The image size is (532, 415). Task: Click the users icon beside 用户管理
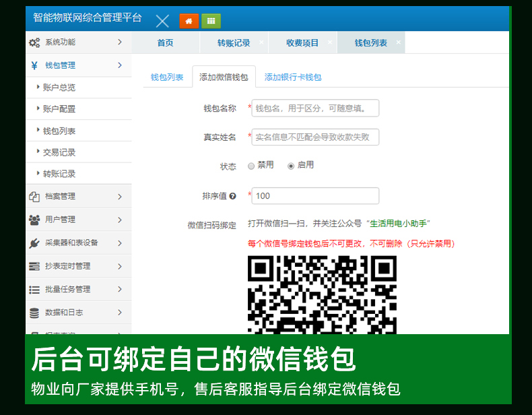coord(34,220)
